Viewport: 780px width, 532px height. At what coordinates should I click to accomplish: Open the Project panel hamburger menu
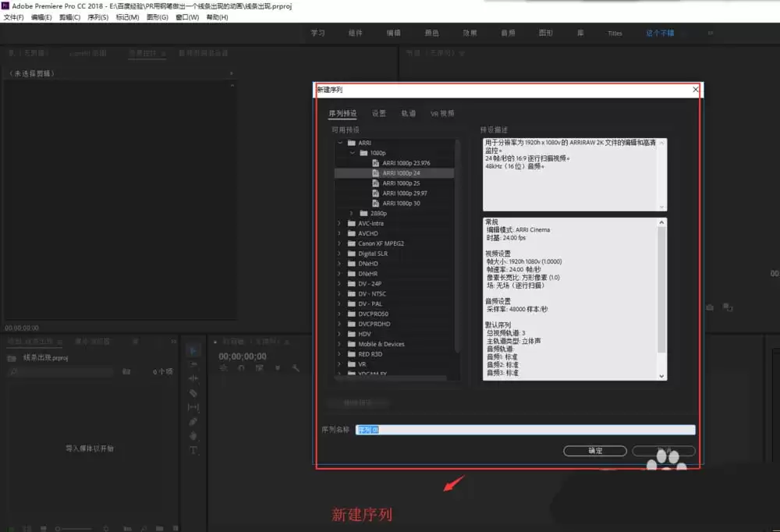(60, 342)
